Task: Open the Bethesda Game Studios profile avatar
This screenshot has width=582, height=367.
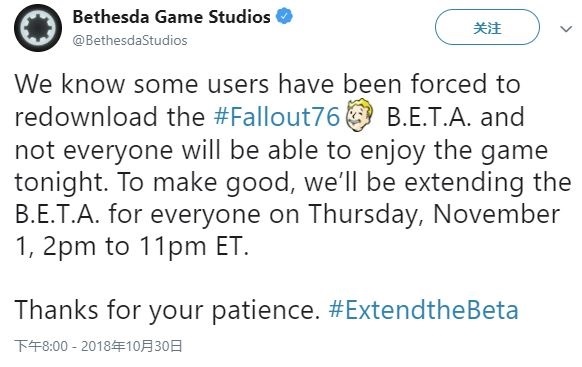Action: pos(37,28)
